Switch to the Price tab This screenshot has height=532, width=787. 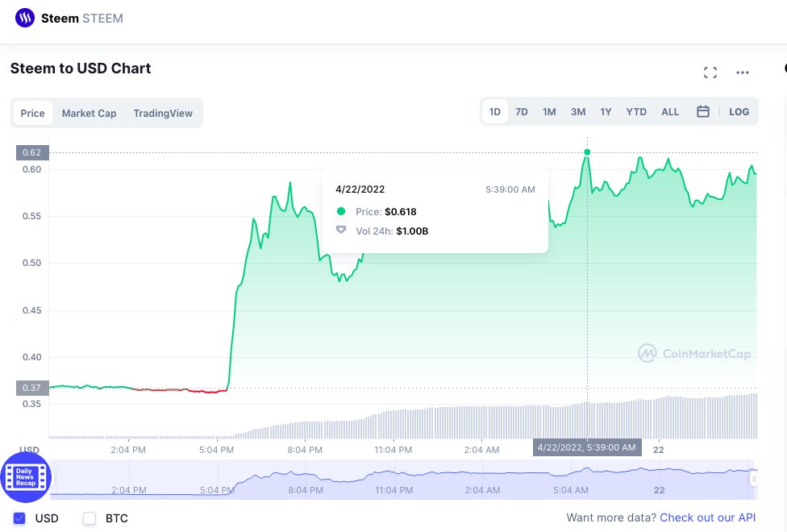click(x=32, y=114)
